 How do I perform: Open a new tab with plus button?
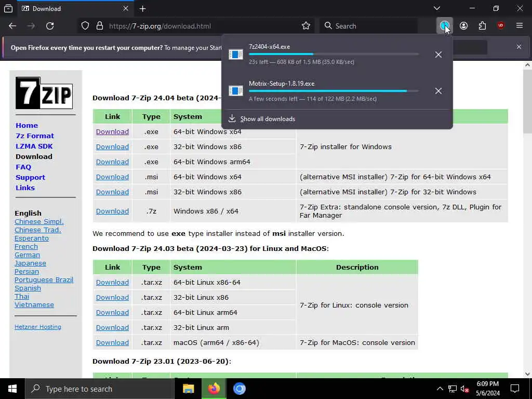point(142,8)
